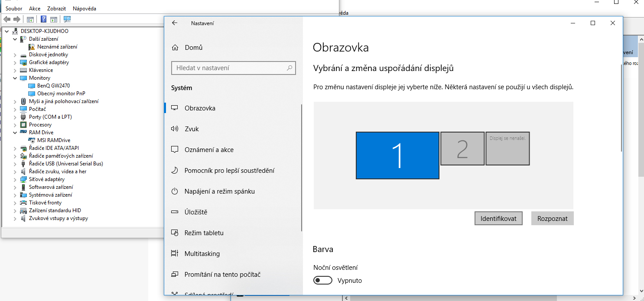Click the USB controllers (Řadiče USB) icon
Image resolution: width=644 pixels, height=301 pixels.
23,164
